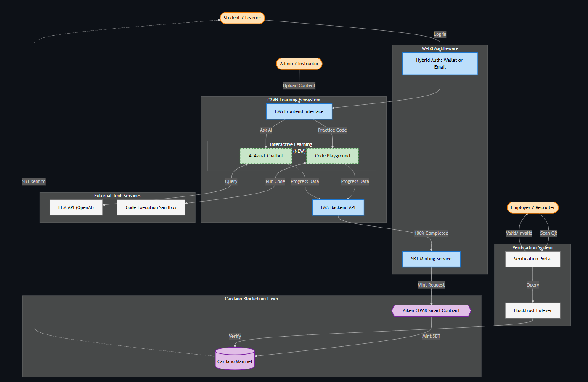Select the Hybrid Auth: Wallet or Email box
Image resolution: width=588 pixels, height=382 pixels.
440,64
